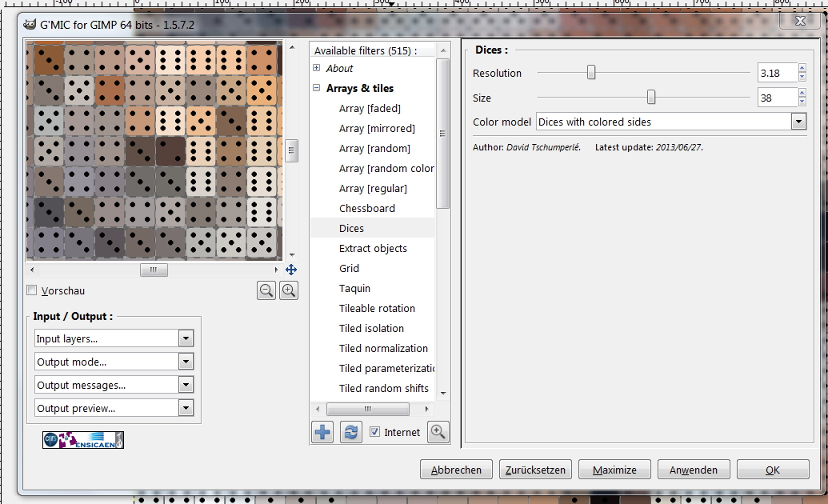Click the add to favorites plus icon
The width and height of the screenshot is (828, 504).
(x=322, y=432)
